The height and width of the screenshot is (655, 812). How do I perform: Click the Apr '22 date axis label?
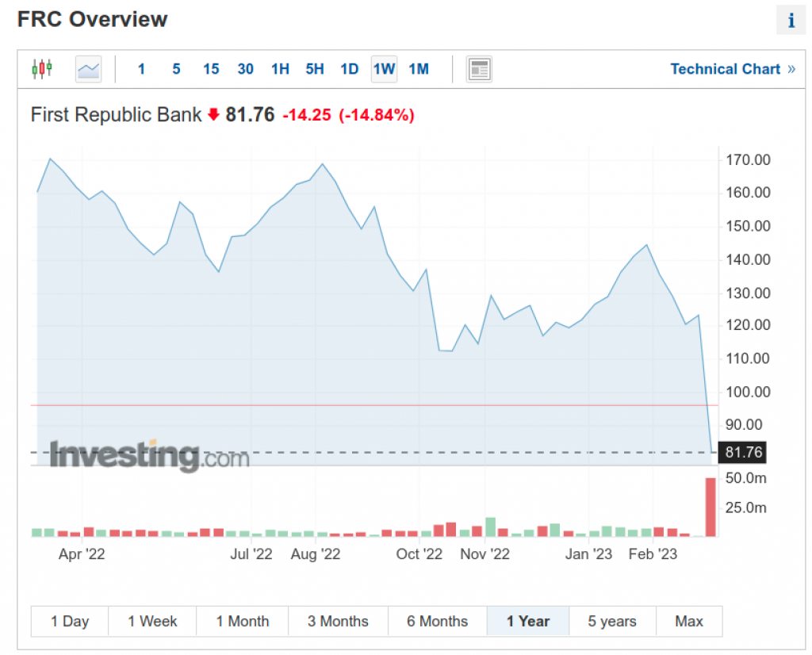82,554
